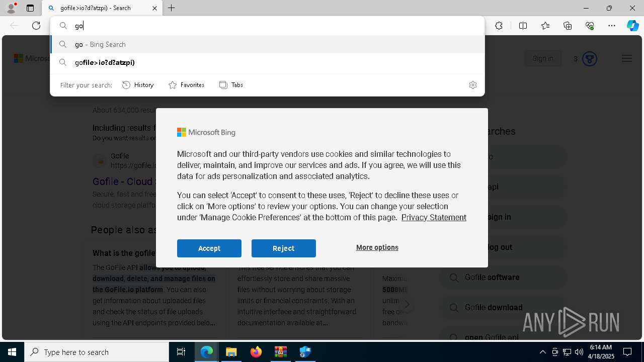This screenshot has width=644, height=362.
Task: Open address bar suggestion settings gear
Action: 472,85
